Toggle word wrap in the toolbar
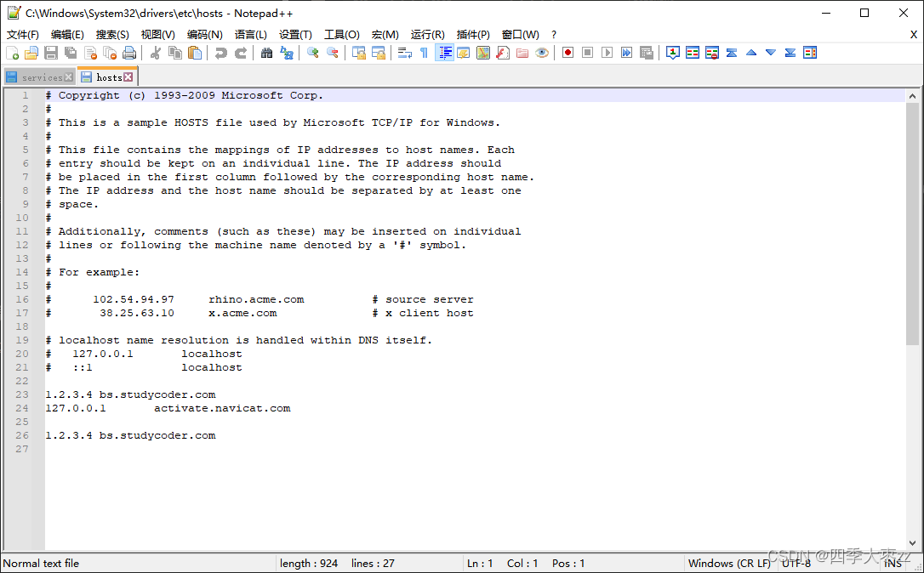 click(405, 53)
